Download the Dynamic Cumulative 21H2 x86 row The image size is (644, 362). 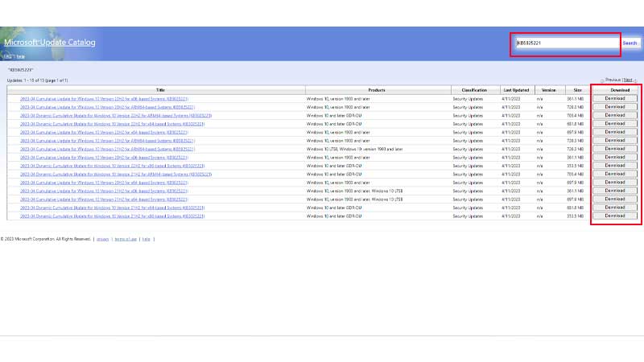pyautogui.click(x=615, y=216)
